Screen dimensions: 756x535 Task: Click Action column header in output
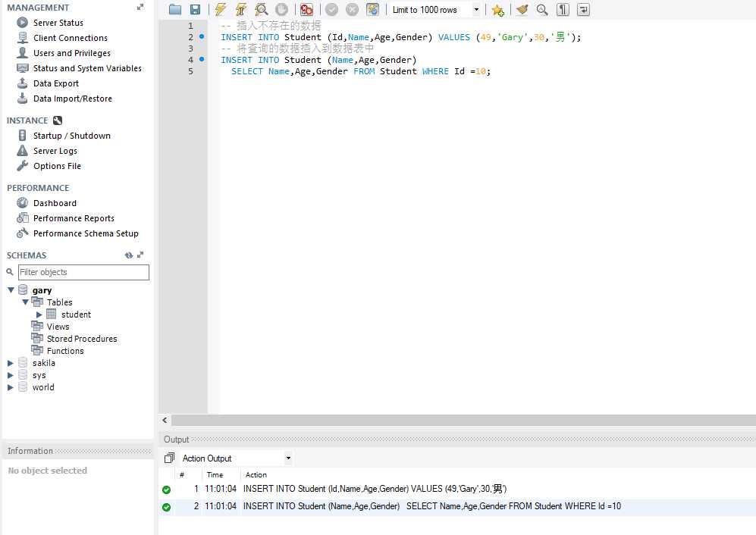click(256, 474)
